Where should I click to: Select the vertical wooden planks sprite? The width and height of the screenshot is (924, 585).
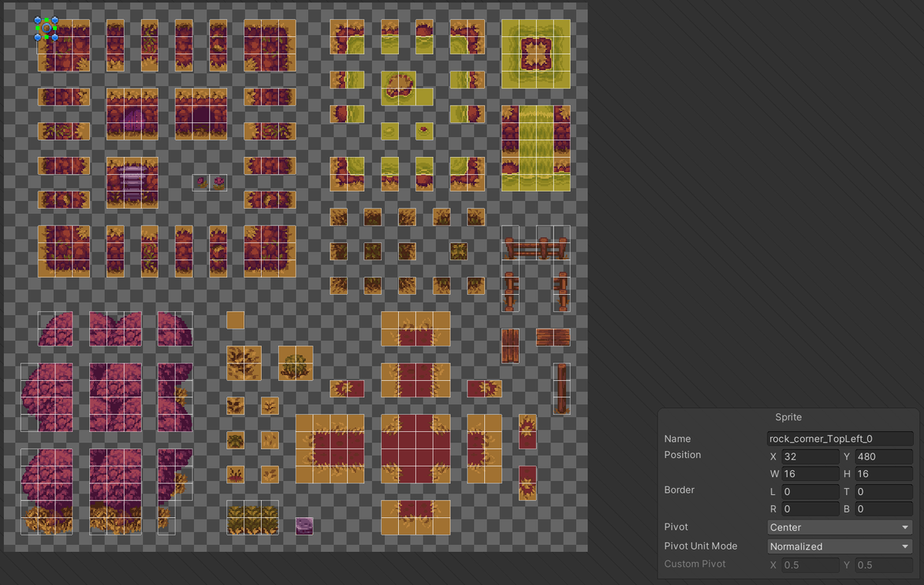coord(511,346)
